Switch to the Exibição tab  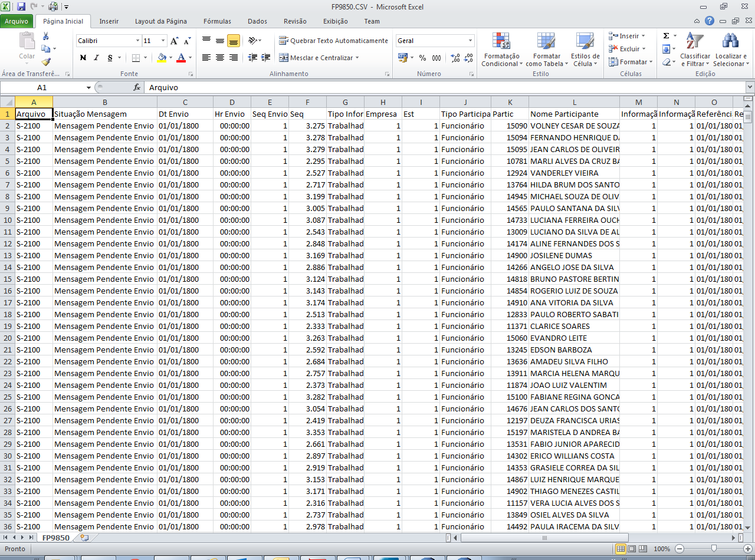click(x=336, y=21)
